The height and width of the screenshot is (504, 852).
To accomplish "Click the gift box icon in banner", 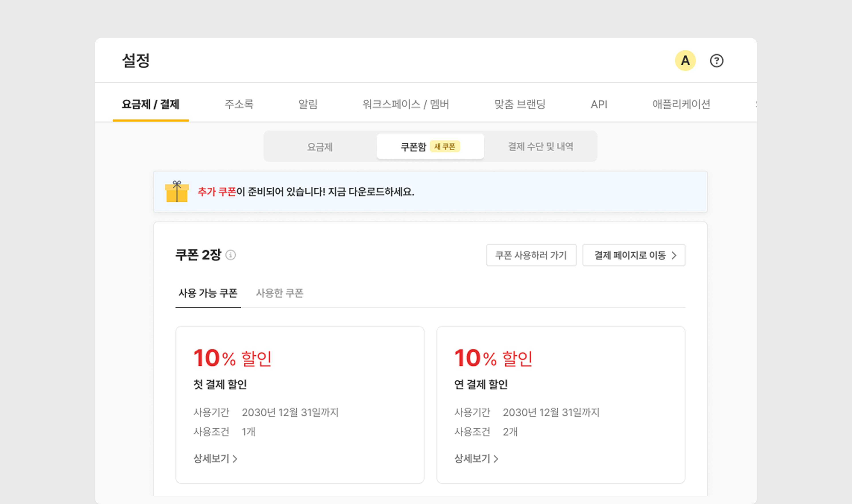I will (x=177, y=191).
